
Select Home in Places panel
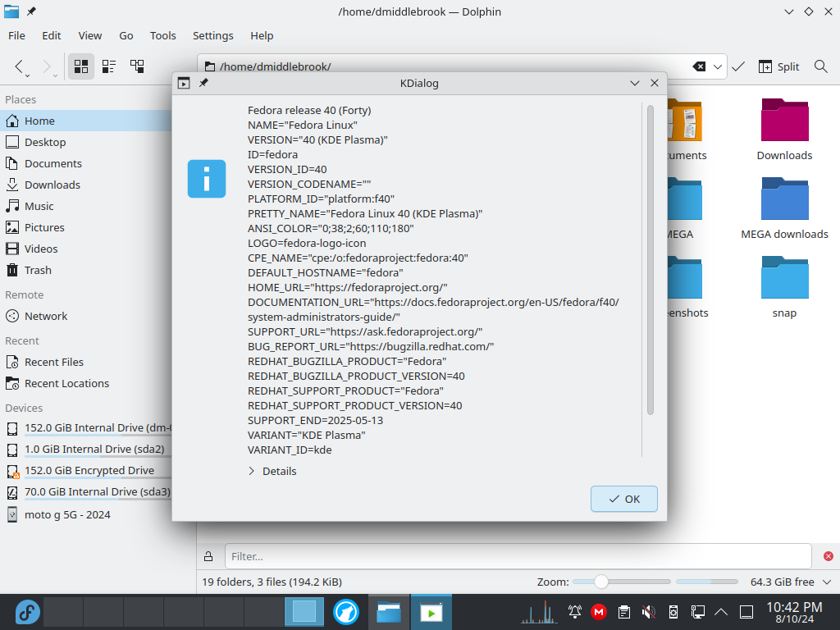pos(87,121)
